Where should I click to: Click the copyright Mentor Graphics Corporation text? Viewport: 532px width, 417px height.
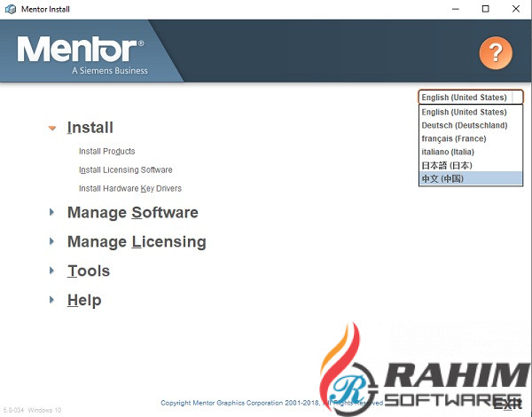(272, 403)
